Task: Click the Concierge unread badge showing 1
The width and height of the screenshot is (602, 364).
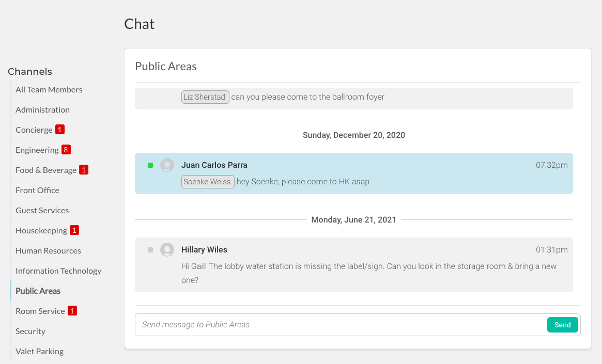Action: (60, 130)
